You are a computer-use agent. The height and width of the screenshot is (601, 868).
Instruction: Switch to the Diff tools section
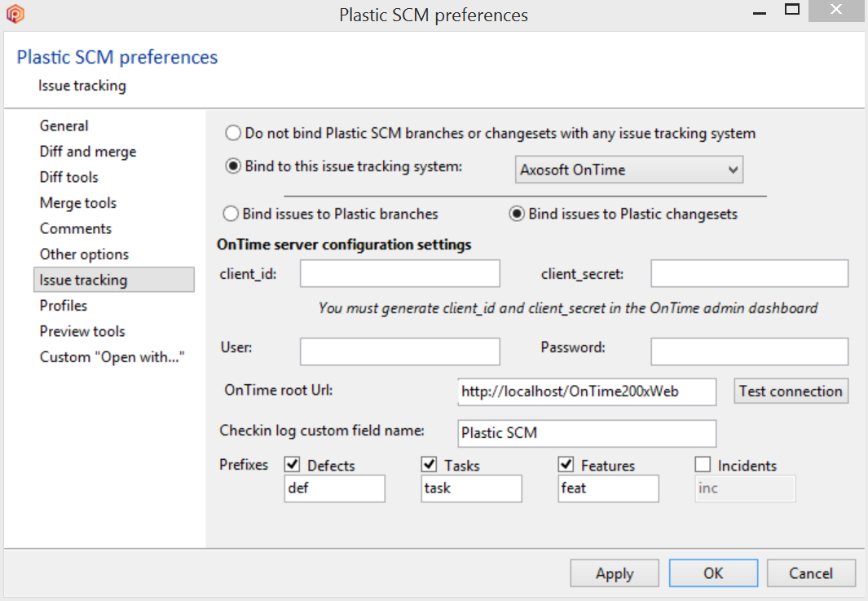coord(68,177)
